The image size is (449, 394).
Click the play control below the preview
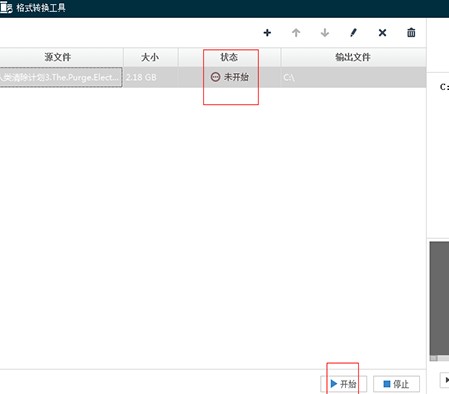445,380
